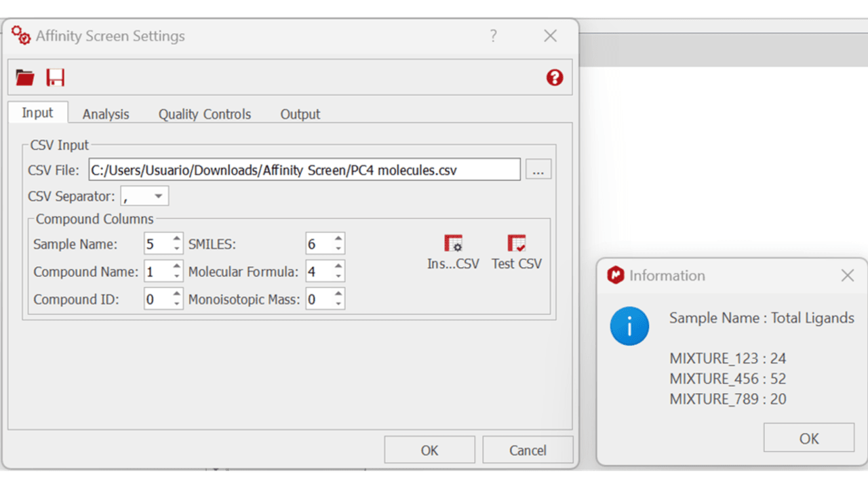Click the MIXTURE_123 : 24 line
Screen dimensions: 868x488
tap(728, 359)
